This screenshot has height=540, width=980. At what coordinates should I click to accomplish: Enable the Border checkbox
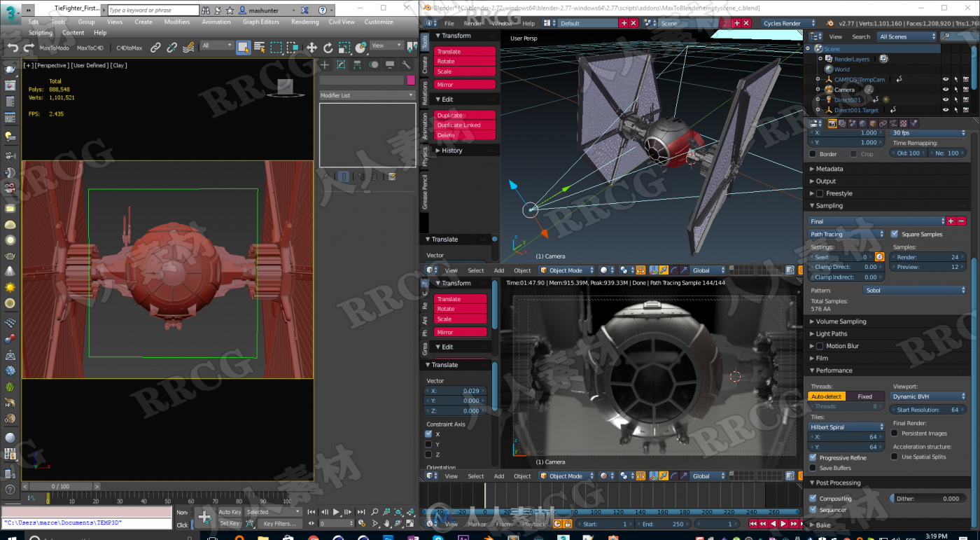pos(813,153)
